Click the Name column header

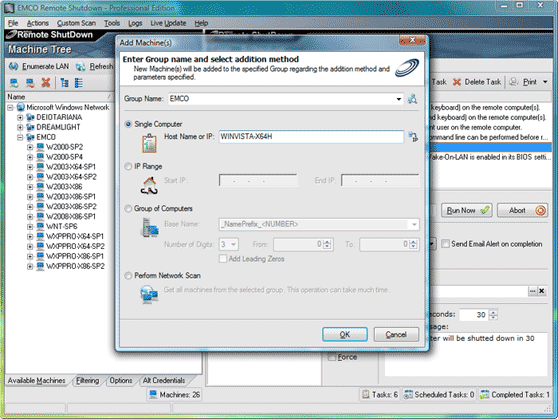(x=60, y=97)
